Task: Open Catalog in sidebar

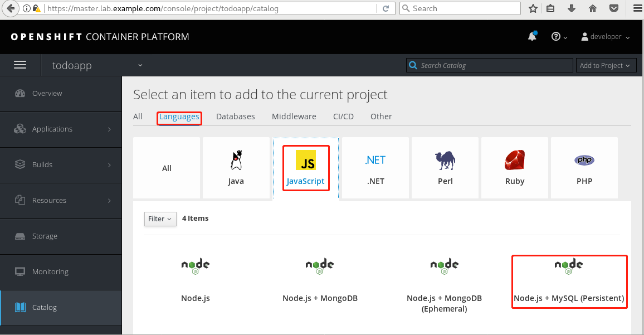Action: (x=61, y=308)
